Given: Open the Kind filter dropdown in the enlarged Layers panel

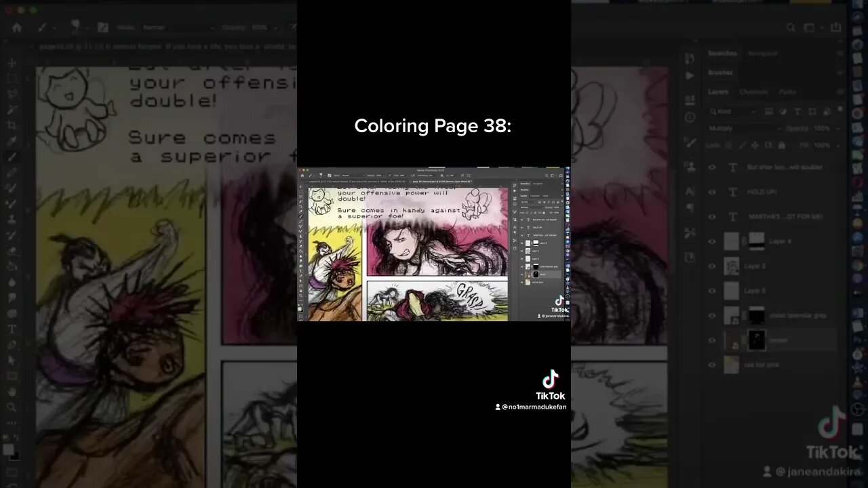Looking at the screenshot, I should tap(732, 111).
